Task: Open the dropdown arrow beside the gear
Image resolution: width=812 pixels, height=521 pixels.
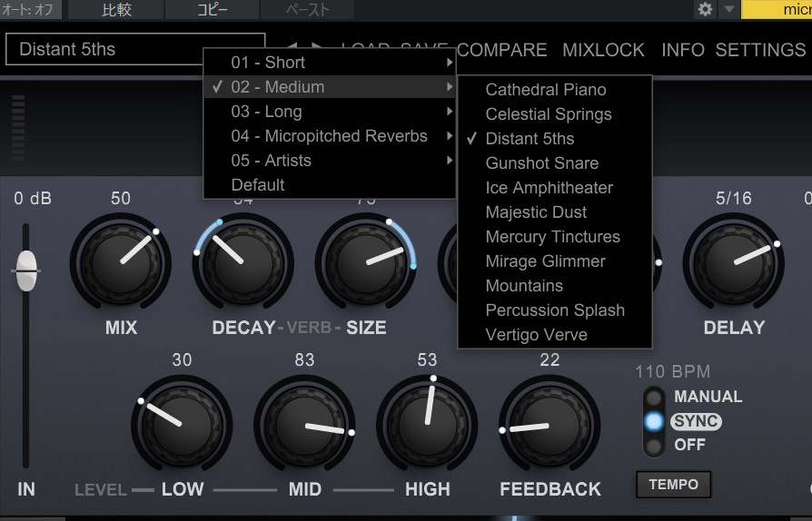Action: pos(728,10)
